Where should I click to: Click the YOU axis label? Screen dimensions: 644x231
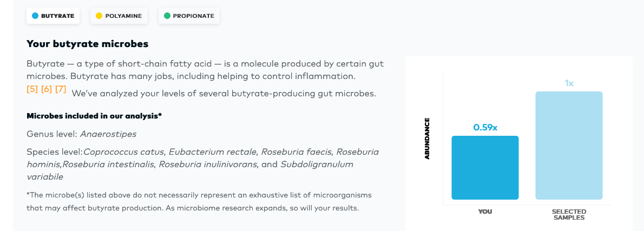(485, 212)
